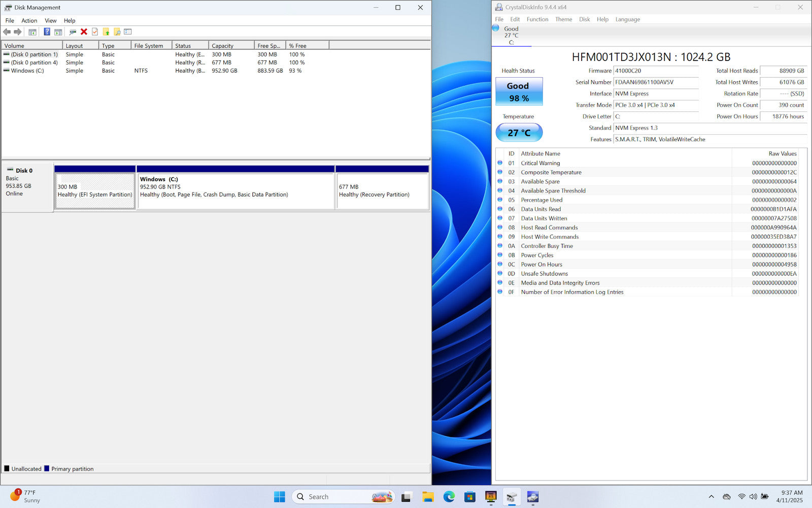Sort by the % Free column header
Viewport: 812px width, 508px height.
307,46
